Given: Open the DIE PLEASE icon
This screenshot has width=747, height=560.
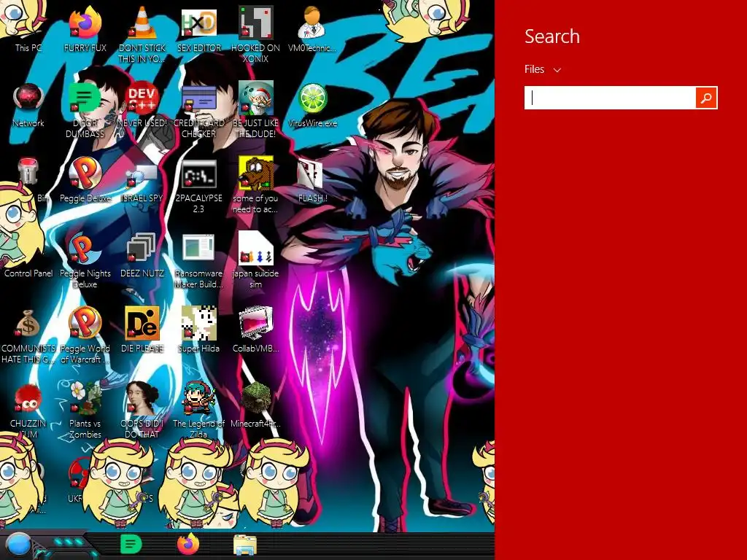Looking at the screenshot, I should tap(142, 330).
